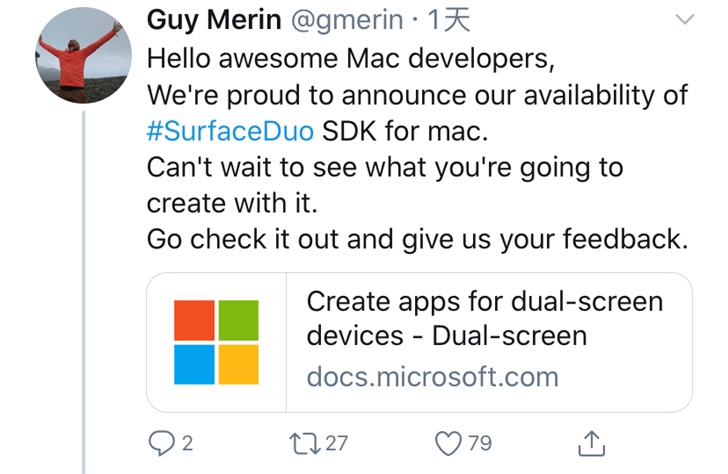Click the red square of the Microsoft logo
Screen dimensions: 728x474
(195, 321)
